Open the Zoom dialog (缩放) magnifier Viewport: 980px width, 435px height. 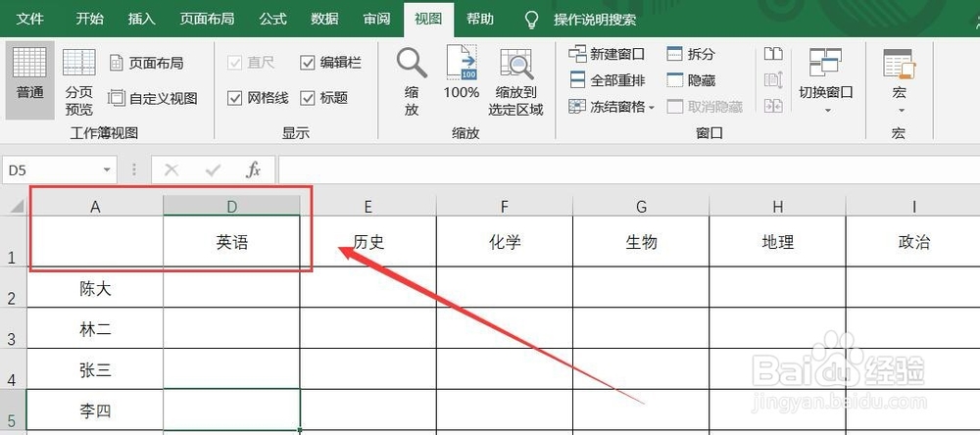(412, 82)
